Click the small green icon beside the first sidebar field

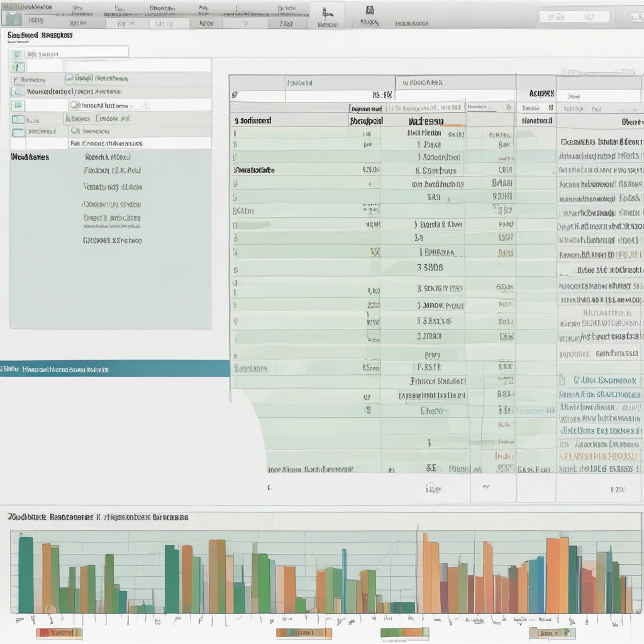(17, 54)
